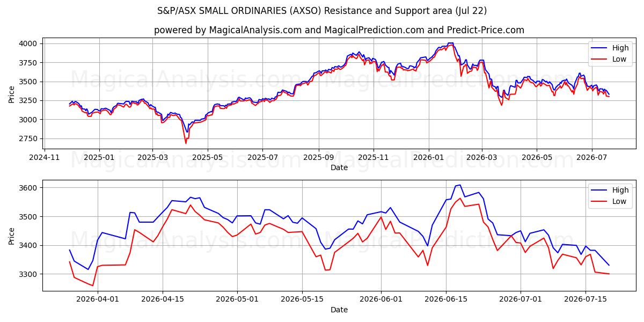The height and width of the screenshot is (322, 644).
Task: Click the 2025-03 date tick label
Action: pyautogui.click(x=152, y=157)
